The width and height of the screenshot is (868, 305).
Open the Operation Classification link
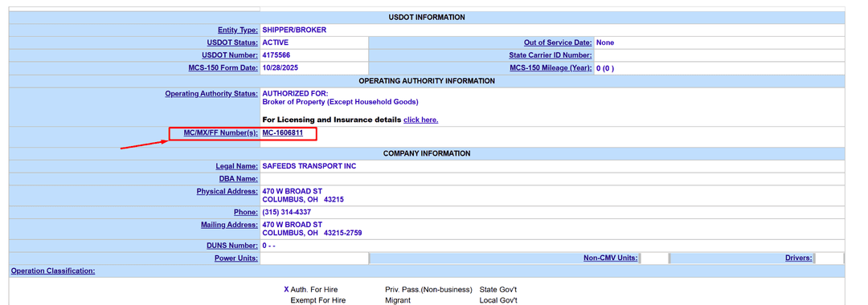click(53, 270)
